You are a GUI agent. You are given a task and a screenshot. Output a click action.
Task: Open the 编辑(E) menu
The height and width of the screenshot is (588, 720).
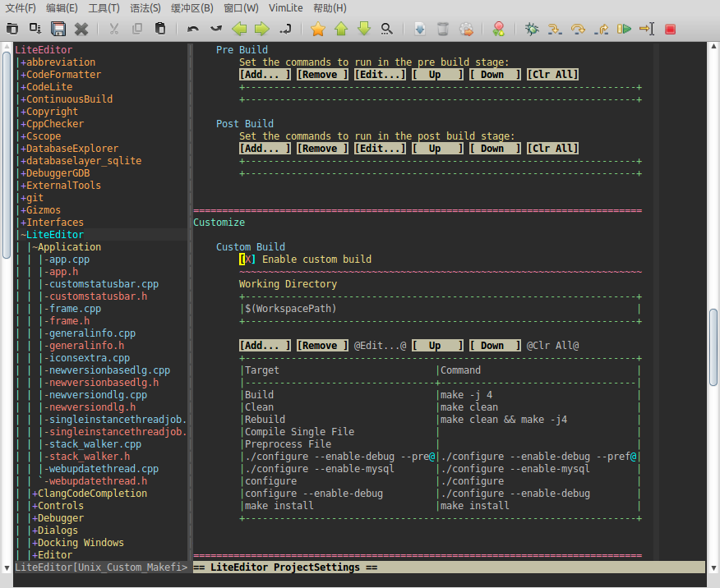point(62,8)
